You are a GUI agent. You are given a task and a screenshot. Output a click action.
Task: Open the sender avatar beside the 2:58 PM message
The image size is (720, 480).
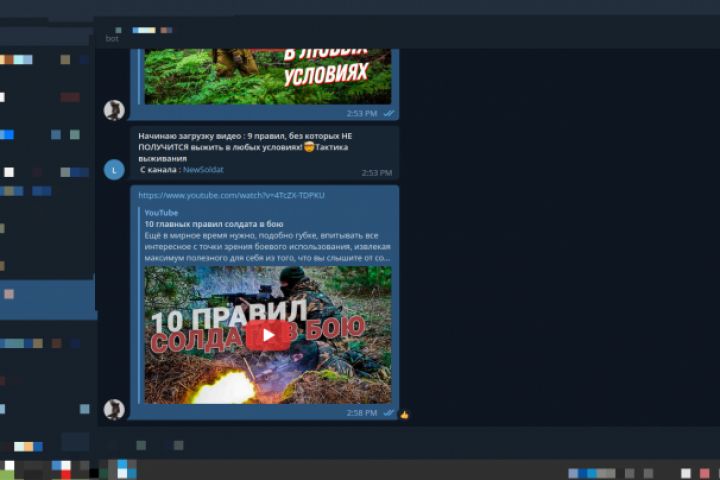pos(114,409)
